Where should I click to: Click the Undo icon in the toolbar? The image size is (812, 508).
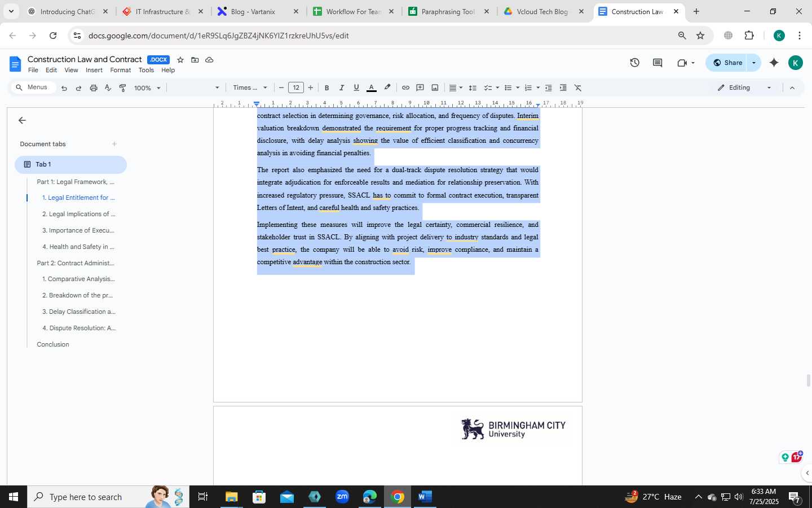pos(64,88)
